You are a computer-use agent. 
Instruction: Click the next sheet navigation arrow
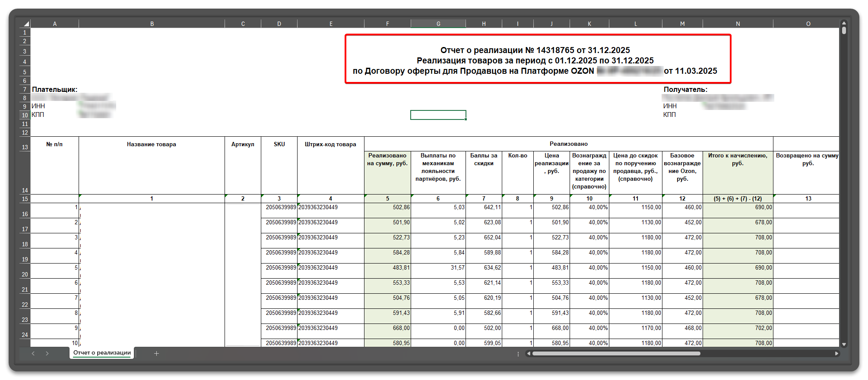[47, 353]
